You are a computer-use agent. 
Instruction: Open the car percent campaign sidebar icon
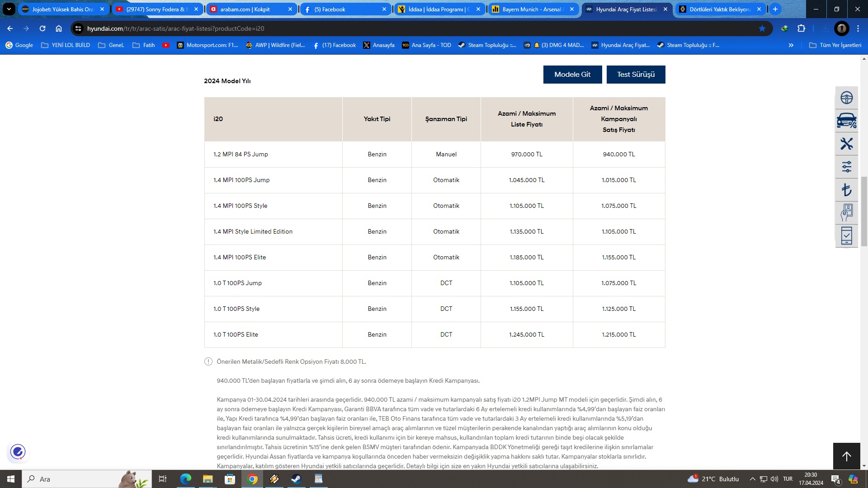click(x=846, y=121)
